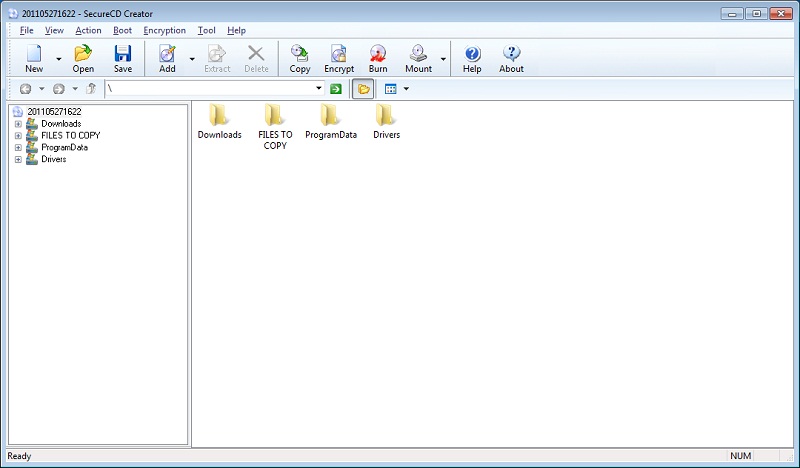
Task: Close the SecureCD Creator window
Action: 781,14
